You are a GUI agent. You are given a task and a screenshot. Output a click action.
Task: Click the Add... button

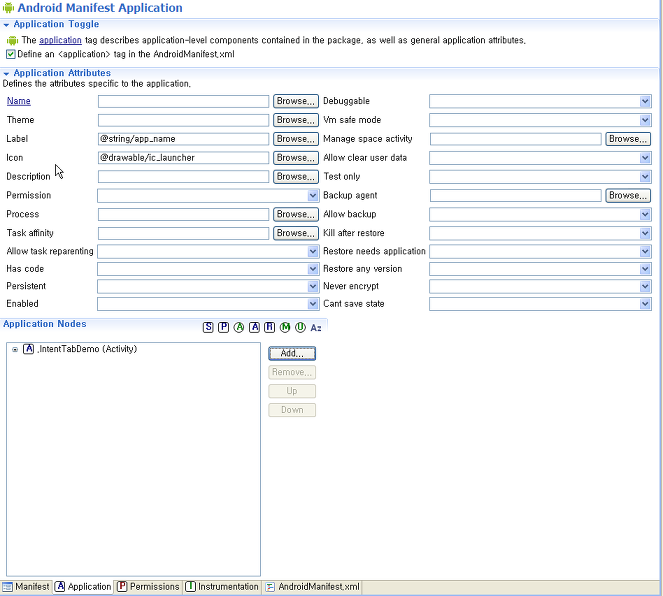coord(292,353)
